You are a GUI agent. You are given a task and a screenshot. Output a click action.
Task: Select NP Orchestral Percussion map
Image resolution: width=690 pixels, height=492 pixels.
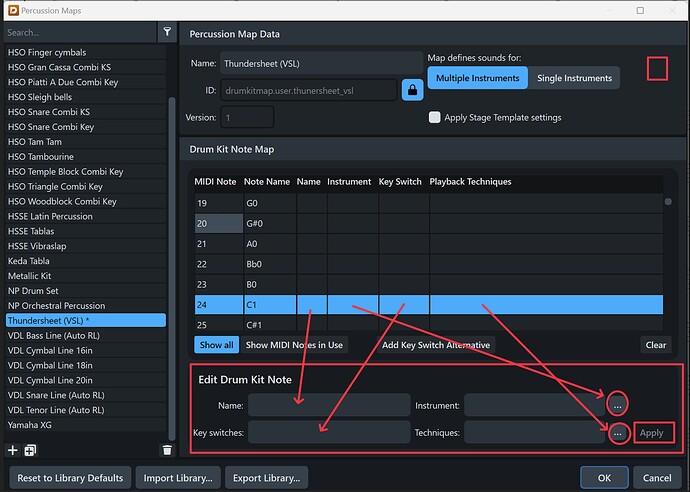86,306
